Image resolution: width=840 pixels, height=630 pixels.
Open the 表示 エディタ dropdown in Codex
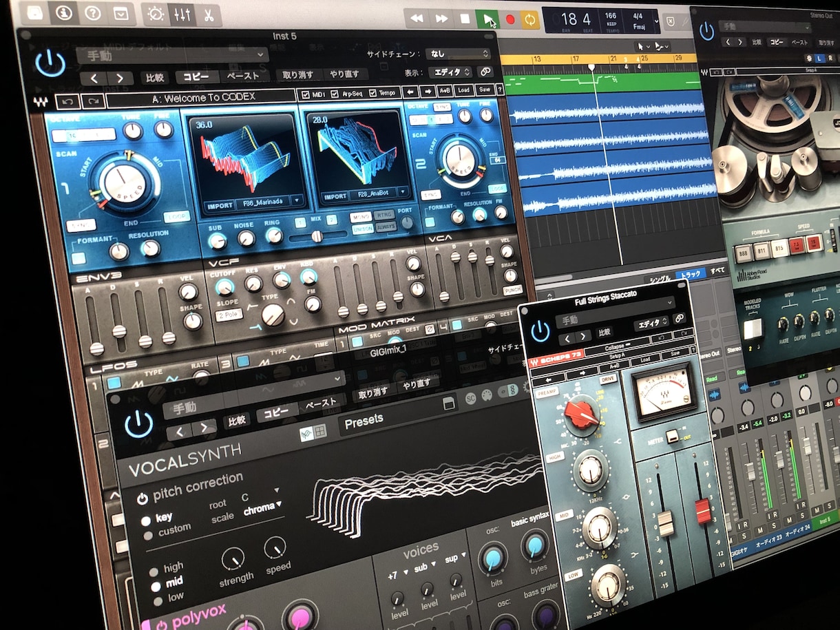pos(450,72)
